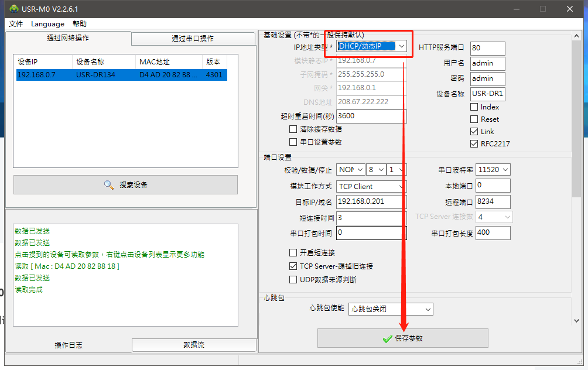Image resolution: width=588 pixels, height=370 pixels.
Task: Click the 用户名 input field
Action: tap(487, 63)
